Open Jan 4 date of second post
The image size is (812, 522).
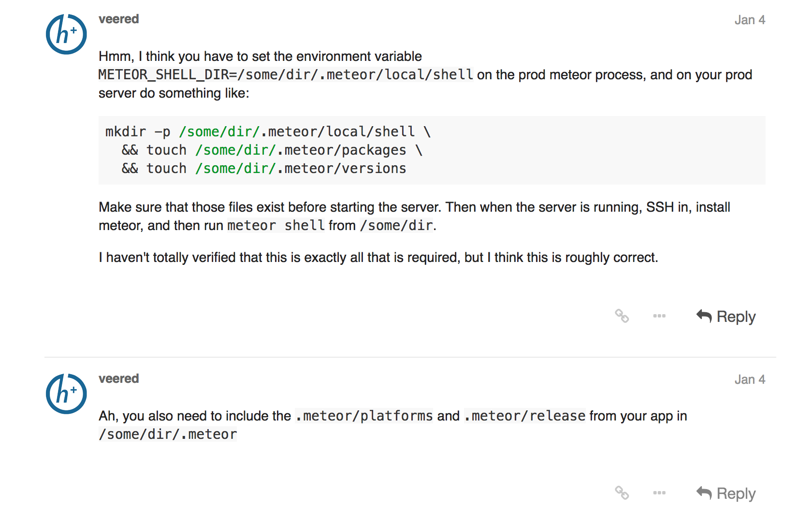click(750, 379)
